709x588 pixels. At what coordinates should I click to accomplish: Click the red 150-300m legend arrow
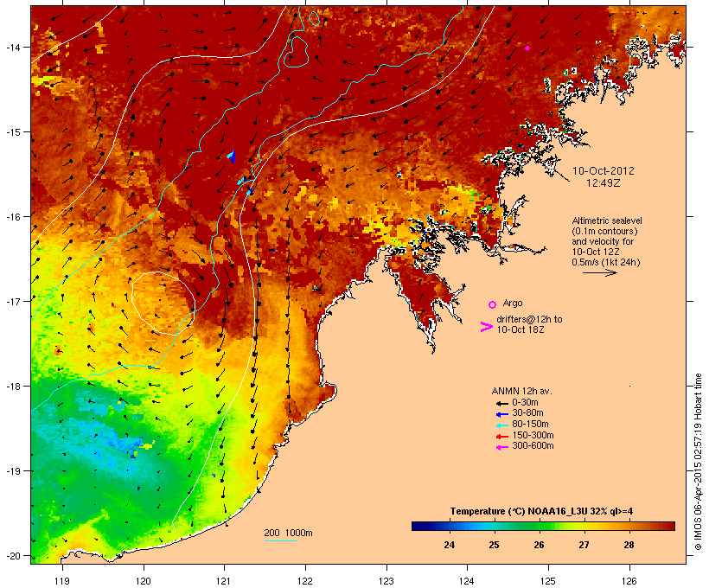[x=501, y=437]
